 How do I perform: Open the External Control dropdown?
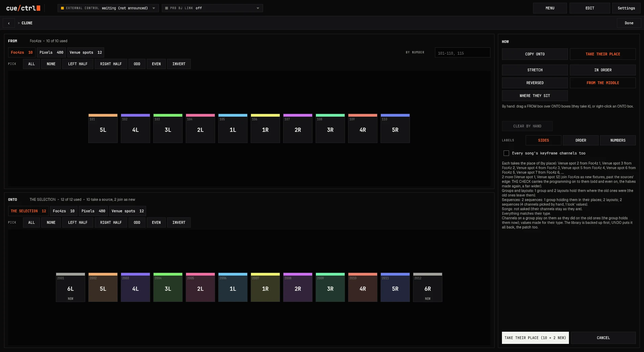(x=108, y=8)
